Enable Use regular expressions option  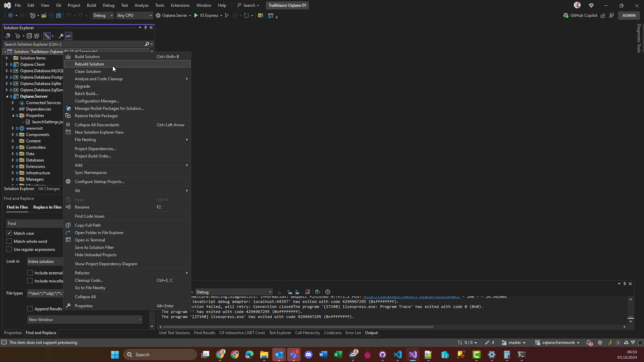9,249
